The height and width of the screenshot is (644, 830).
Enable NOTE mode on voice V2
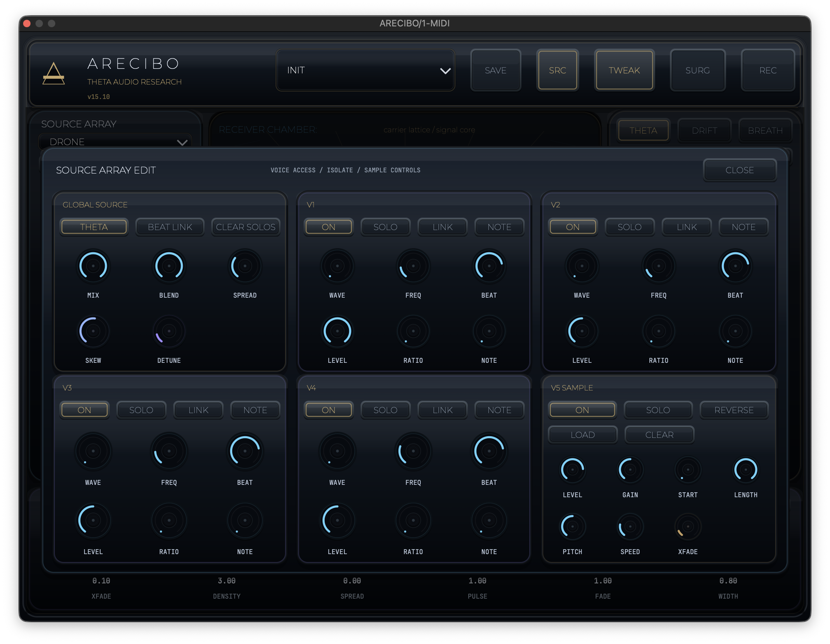click(743, 227)
